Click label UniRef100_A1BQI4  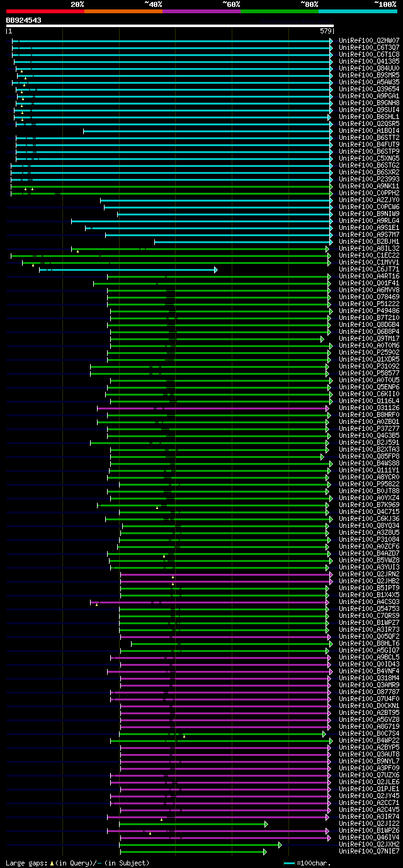tap(369, 130)
